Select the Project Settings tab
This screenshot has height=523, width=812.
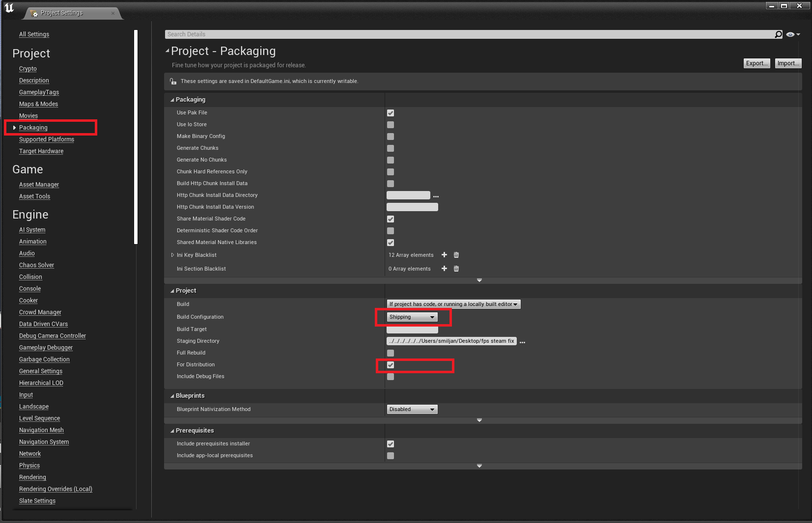62,13
